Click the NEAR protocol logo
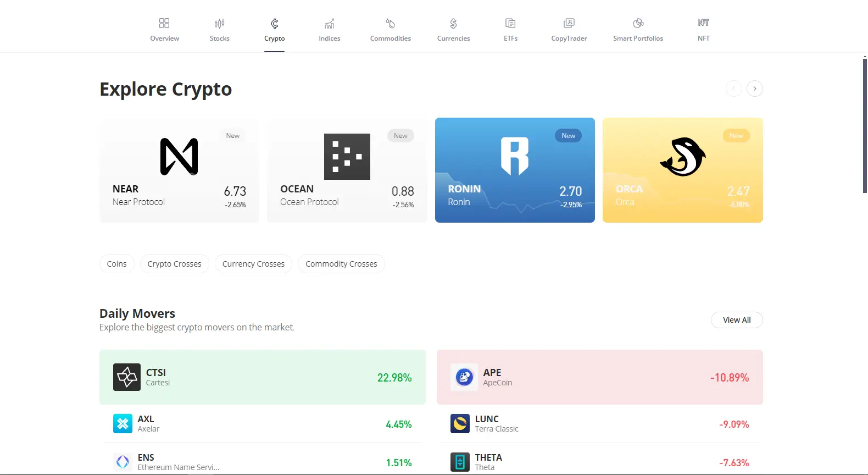 coord(179,157)
